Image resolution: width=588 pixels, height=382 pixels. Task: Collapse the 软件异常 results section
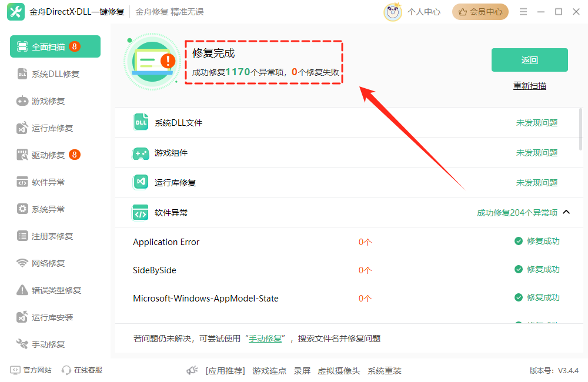point(566,212)
